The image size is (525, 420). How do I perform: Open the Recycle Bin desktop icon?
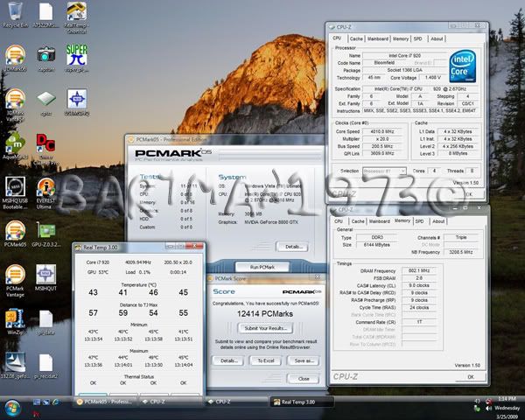(14, 12)
